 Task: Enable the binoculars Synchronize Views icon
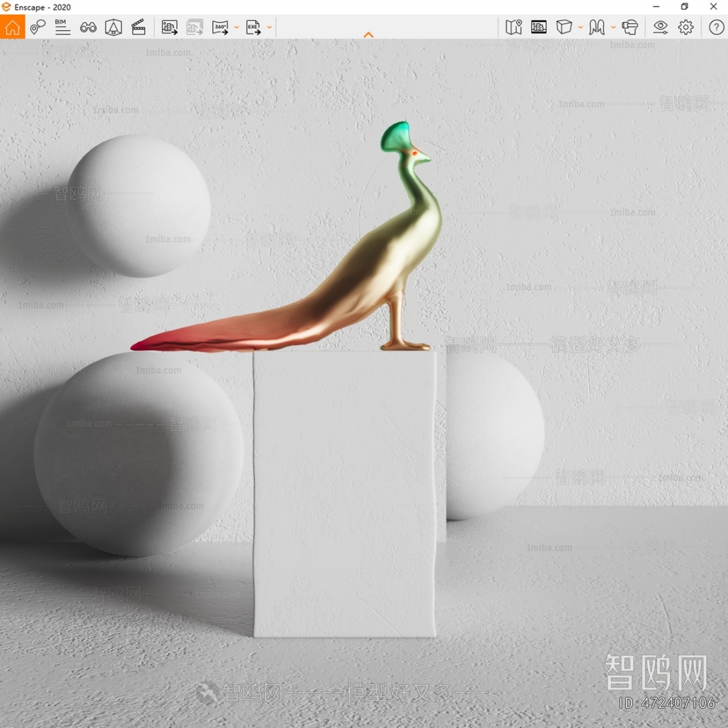tap(88, 28)
